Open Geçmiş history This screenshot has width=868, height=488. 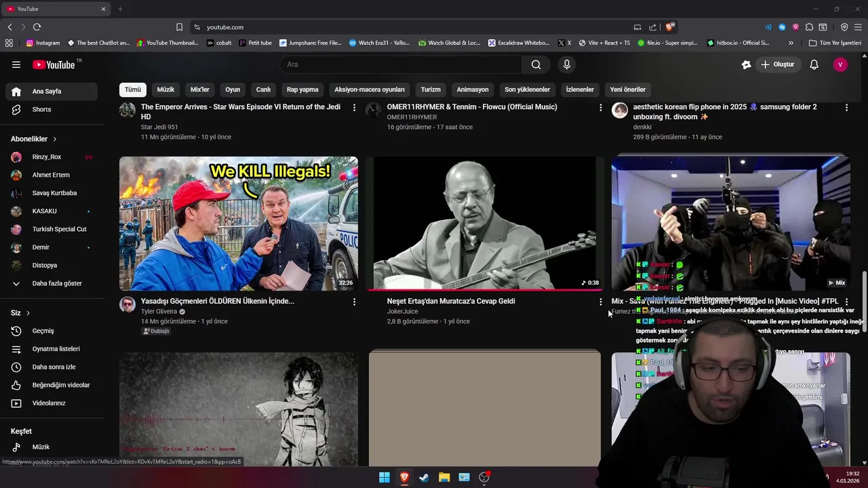(52, 331)
